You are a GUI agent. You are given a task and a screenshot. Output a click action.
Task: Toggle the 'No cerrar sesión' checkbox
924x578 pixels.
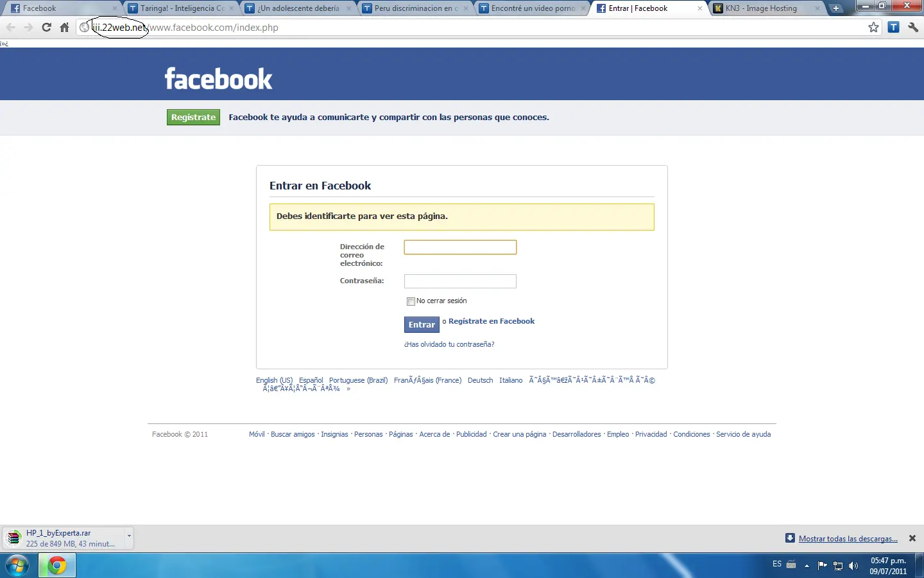(x=411, y=301)
